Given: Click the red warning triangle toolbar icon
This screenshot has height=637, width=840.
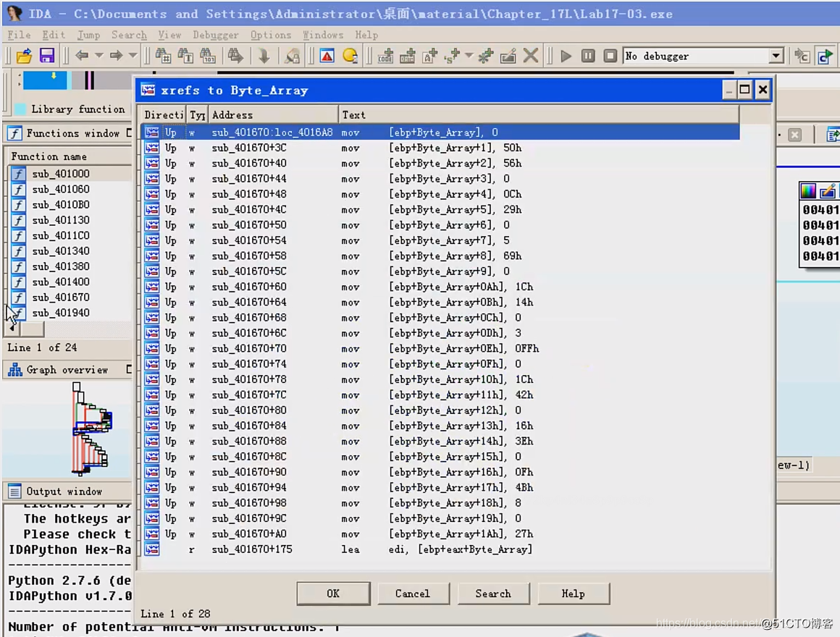Looking at the screenshot, I should point(327,56).
